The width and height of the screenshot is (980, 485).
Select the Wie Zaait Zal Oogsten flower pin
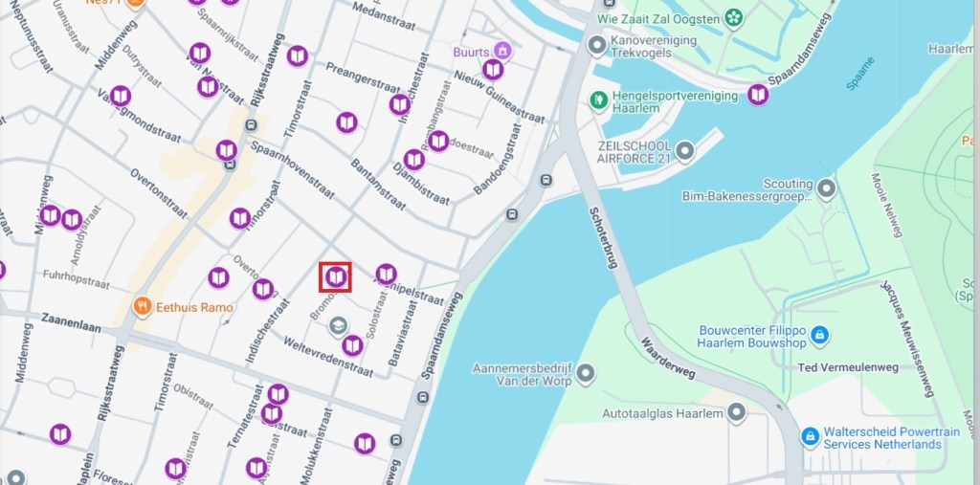point(734,17)
